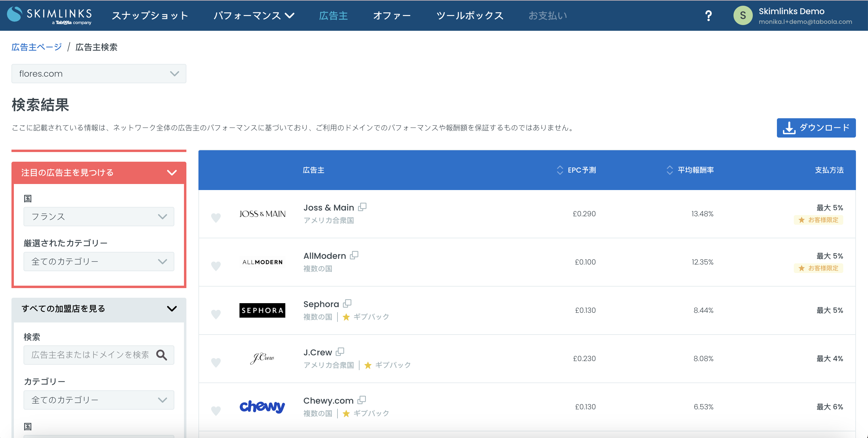This screenshot has width=868, height=438.
Task: Click the copy icon beside Chewy.com
Action: pyautogui.click(x=362, y=400)
